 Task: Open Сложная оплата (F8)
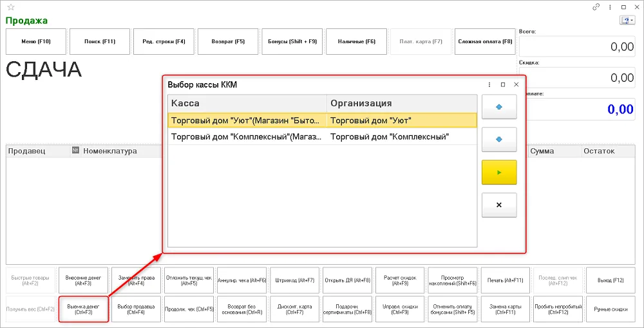coord(485,41)
